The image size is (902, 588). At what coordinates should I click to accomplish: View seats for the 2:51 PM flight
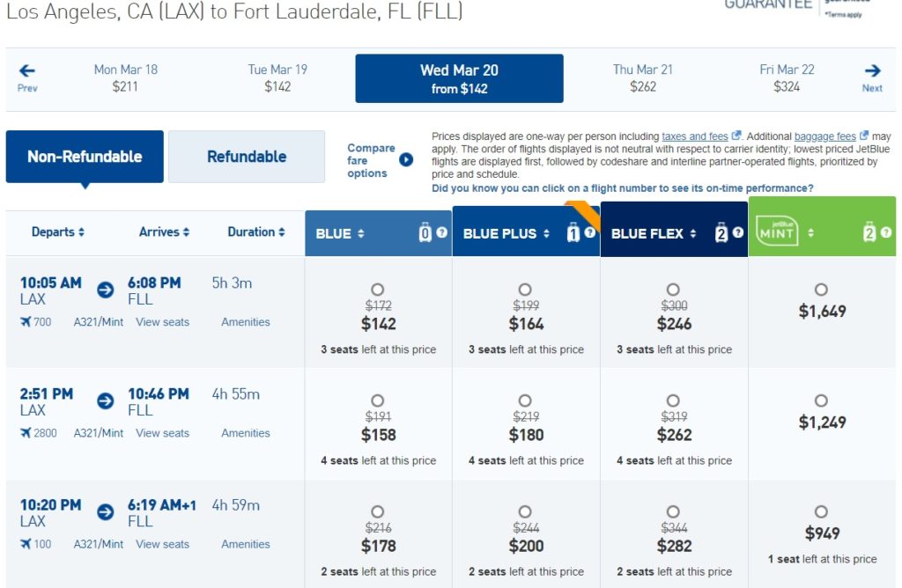point(162,433)
